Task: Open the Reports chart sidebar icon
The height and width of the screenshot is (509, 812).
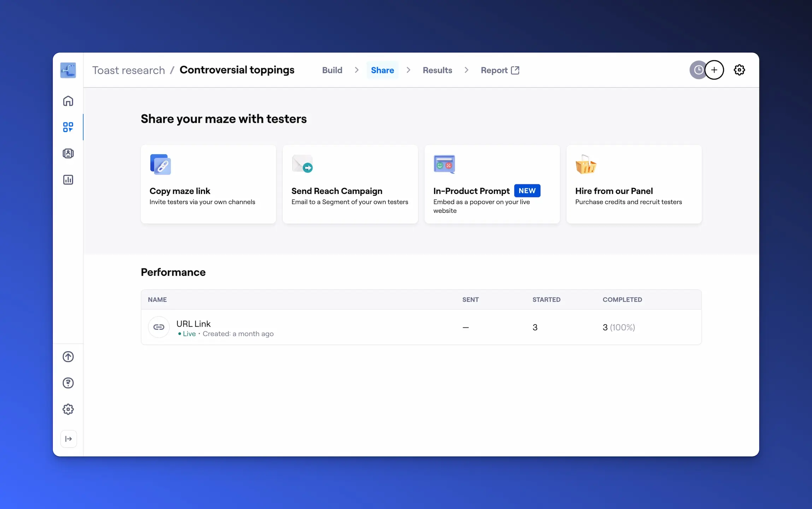Action: [x=68, y=180]
